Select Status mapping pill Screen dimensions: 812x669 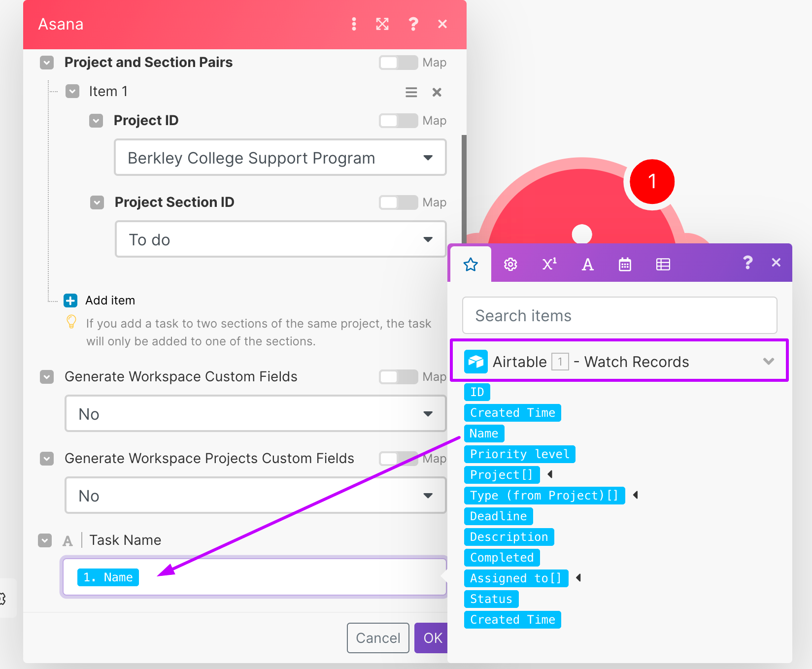click(x=491, y=599)
